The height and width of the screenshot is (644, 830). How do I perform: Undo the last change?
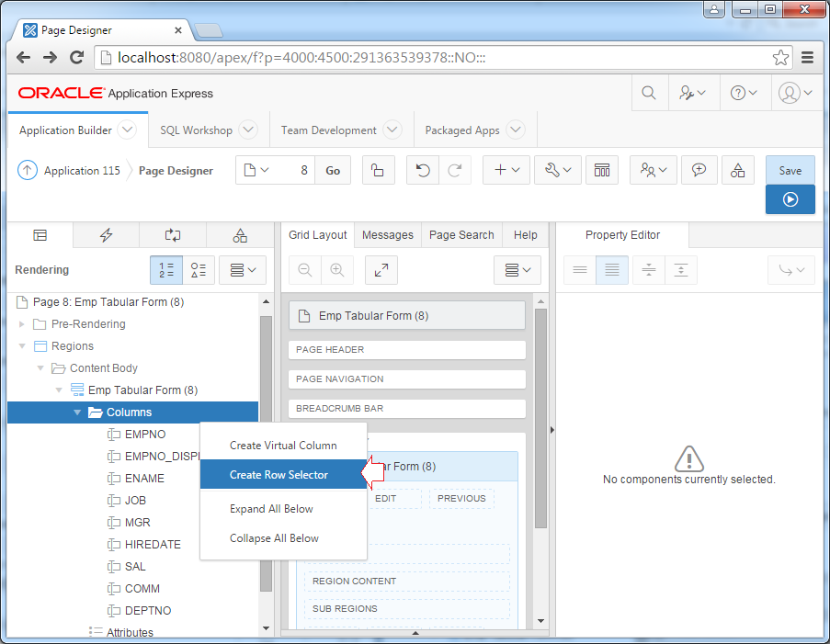(x=423, y=170)
